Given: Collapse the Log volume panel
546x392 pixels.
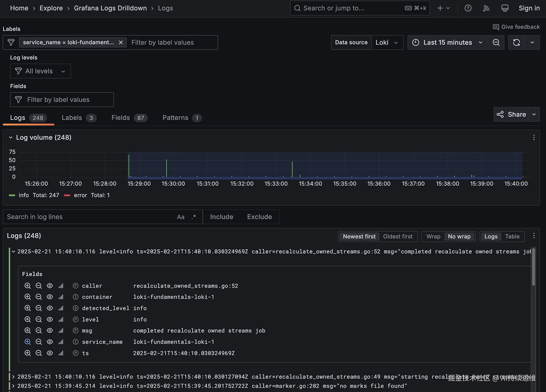Looking at the screenshot, I should point(11,138).
